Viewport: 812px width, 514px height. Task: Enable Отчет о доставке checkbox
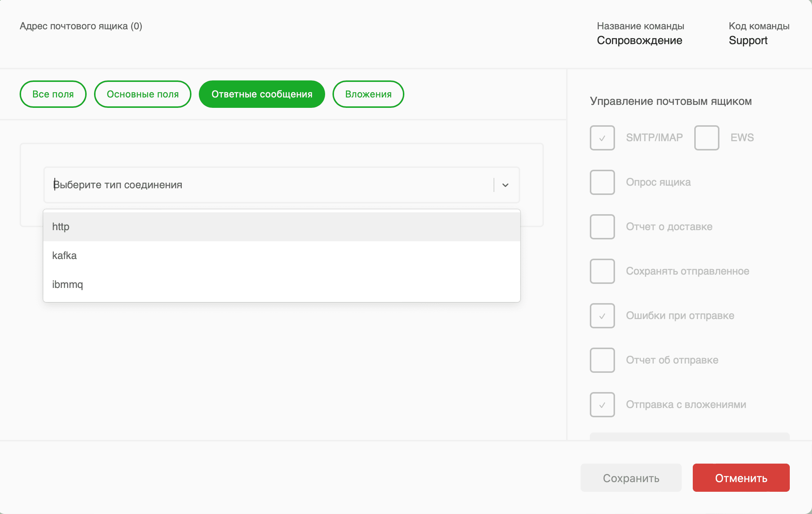coord(602,227)
